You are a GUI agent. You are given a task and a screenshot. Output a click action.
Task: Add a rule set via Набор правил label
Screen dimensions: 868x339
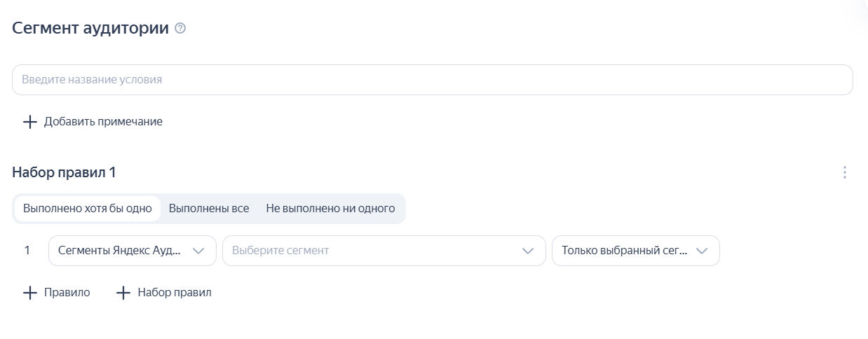click(175, 293)
